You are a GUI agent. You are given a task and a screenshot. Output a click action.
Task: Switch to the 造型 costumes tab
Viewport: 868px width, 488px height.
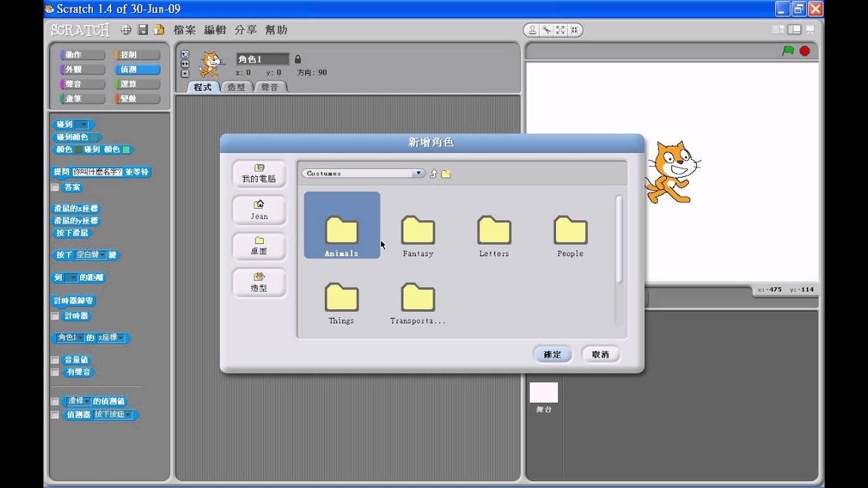[236, 87]
